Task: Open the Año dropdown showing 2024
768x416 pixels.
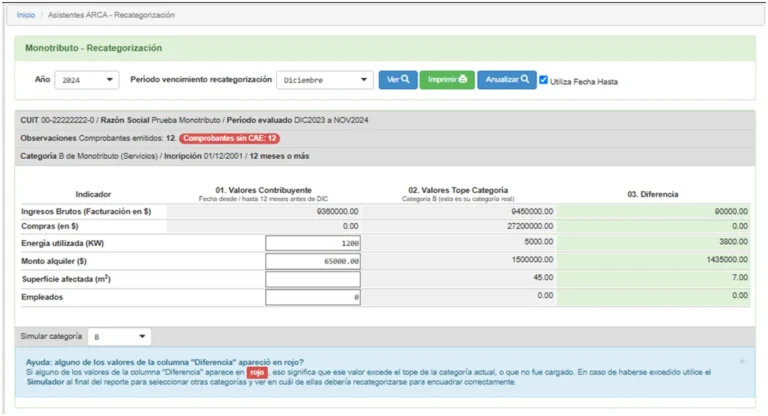Action: tap(87, 80)
